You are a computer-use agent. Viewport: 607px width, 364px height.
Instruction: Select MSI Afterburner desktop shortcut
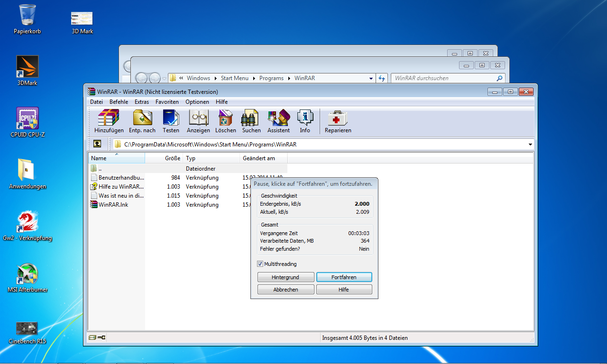[x=28, y=277]
